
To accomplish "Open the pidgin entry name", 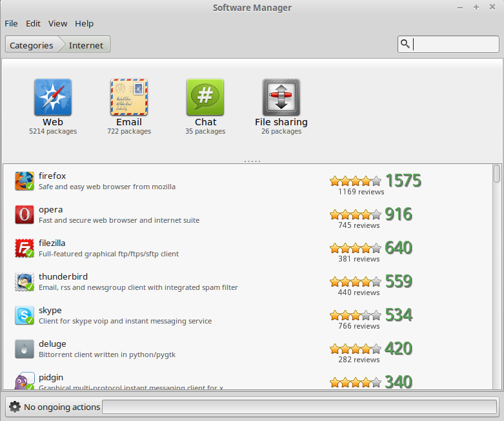I will (x=51, y=378).
